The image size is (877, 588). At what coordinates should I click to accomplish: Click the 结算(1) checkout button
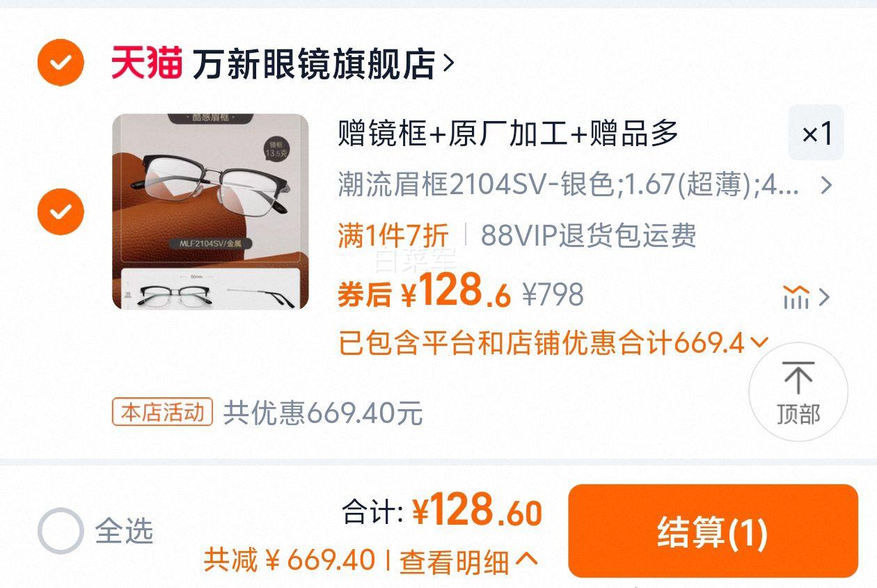click(x=713, y=531)
